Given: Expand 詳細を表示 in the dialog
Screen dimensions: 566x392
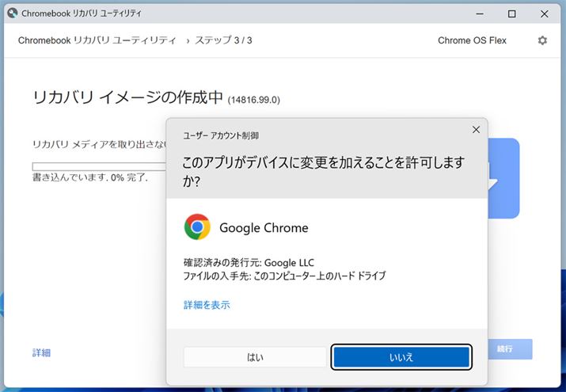Looking at the screenshot, I should (207, 304).
